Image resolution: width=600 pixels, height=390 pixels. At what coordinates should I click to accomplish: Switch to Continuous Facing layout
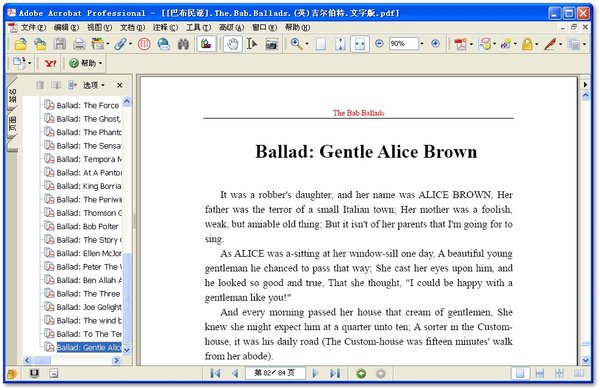pos(559,373)
